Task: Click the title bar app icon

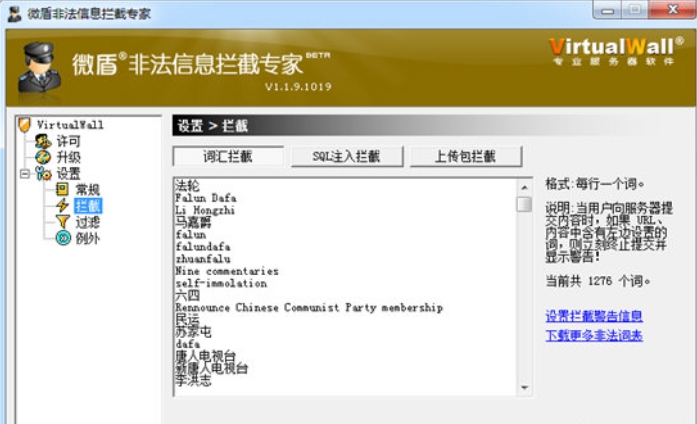Action: 14,14
